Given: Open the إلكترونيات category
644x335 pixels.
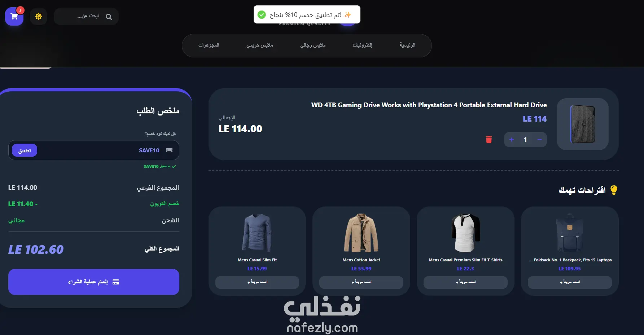Looking at the screenshot, I should click(362, 45).
